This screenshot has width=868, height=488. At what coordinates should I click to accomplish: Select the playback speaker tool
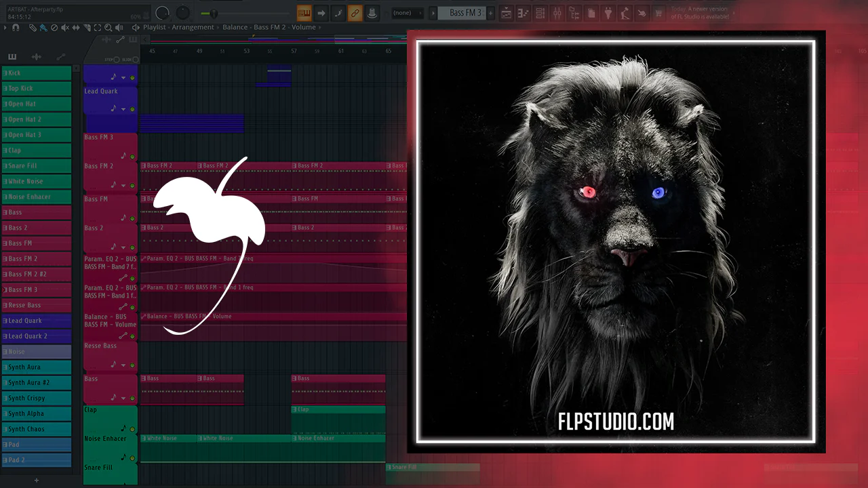119,28
